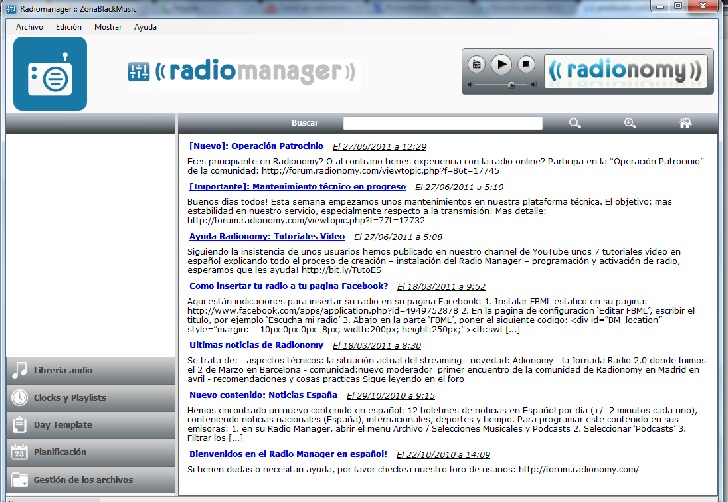This screenshot has height=502, width=728.
Task: Click the playlist button in the player
Action: click(476, 64)
